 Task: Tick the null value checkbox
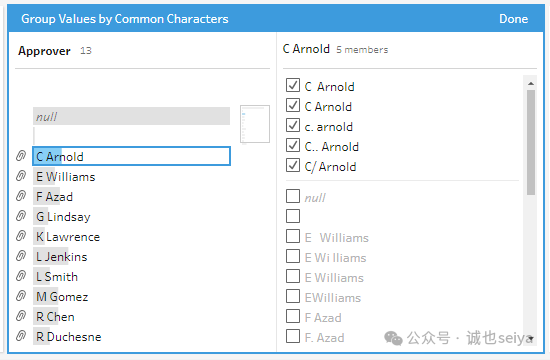tap(293, 196)
